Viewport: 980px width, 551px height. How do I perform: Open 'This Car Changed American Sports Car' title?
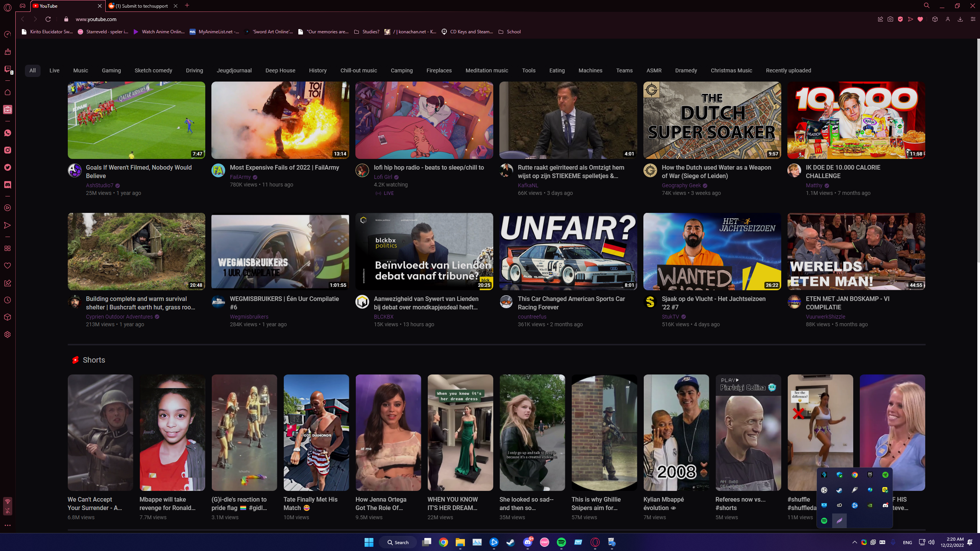[571, 303]
